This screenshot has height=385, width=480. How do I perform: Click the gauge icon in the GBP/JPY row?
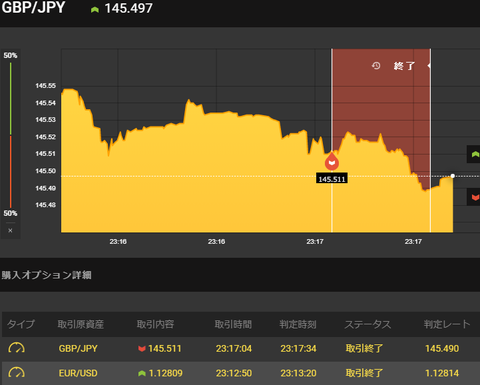(x=16, y=348)
